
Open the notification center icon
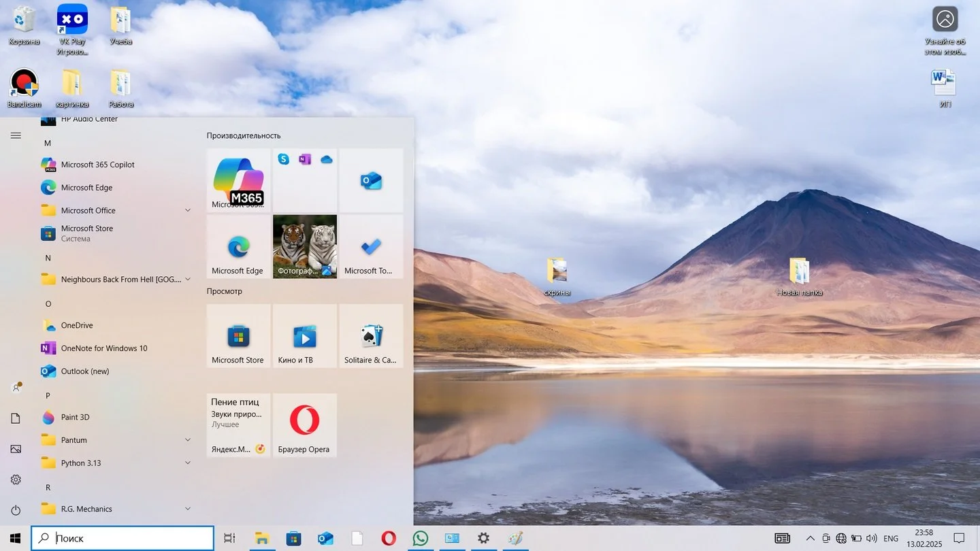[960, 538]
